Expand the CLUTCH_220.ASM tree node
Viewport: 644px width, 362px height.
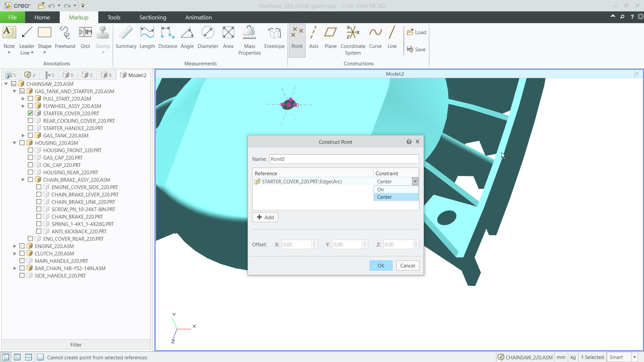(x=15, y=253)
